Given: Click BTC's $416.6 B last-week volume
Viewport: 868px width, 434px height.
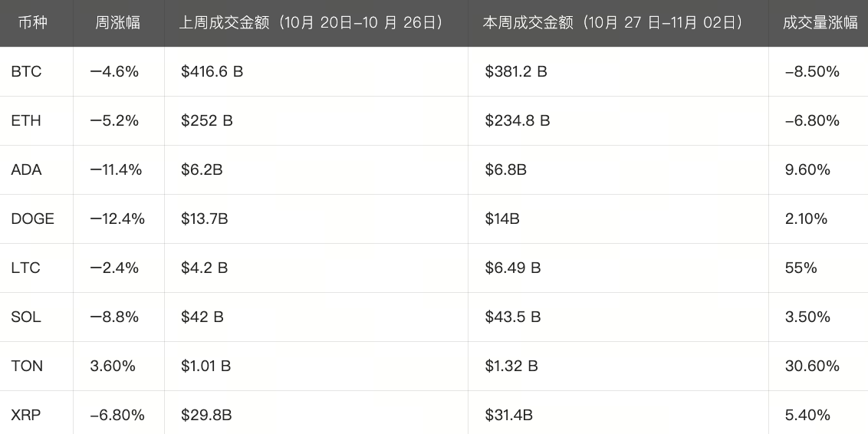Looking at the screenshot, I should coord(212,72).
